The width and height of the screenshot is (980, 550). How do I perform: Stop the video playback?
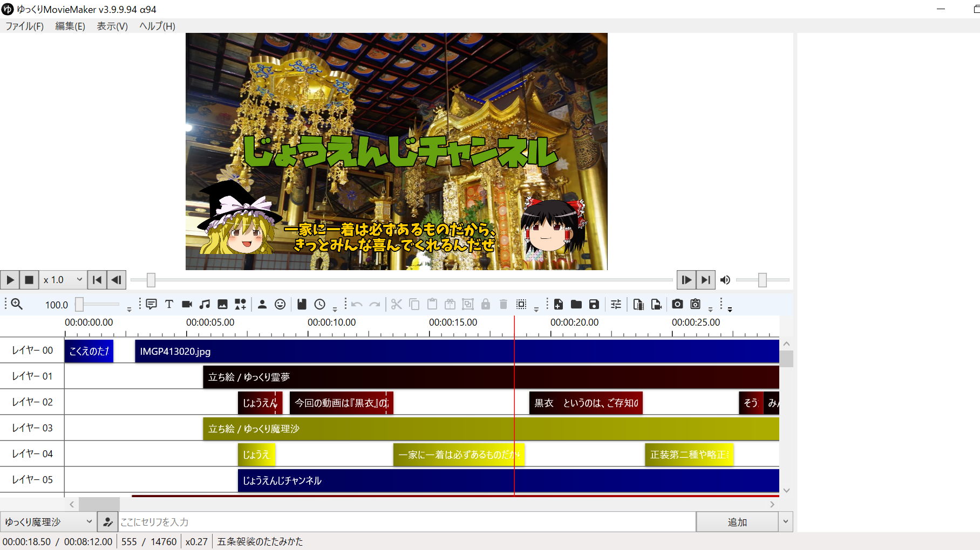click(29, 280)
